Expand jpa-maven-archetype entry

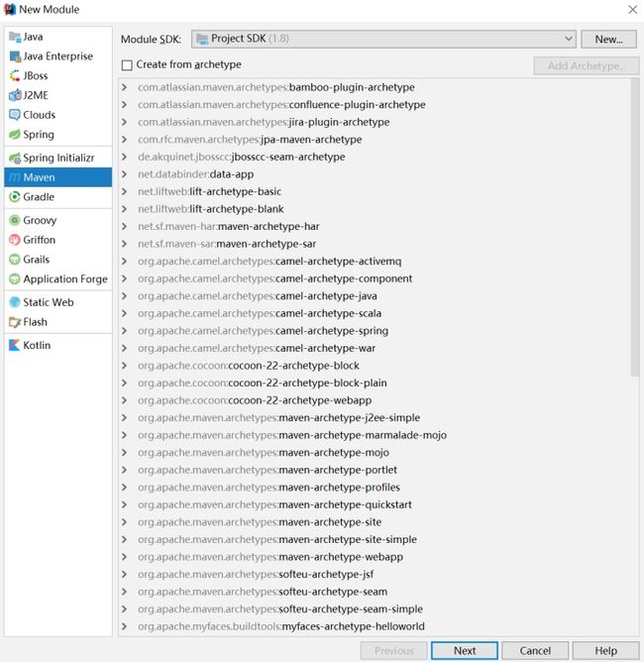[x=124, y=140]
